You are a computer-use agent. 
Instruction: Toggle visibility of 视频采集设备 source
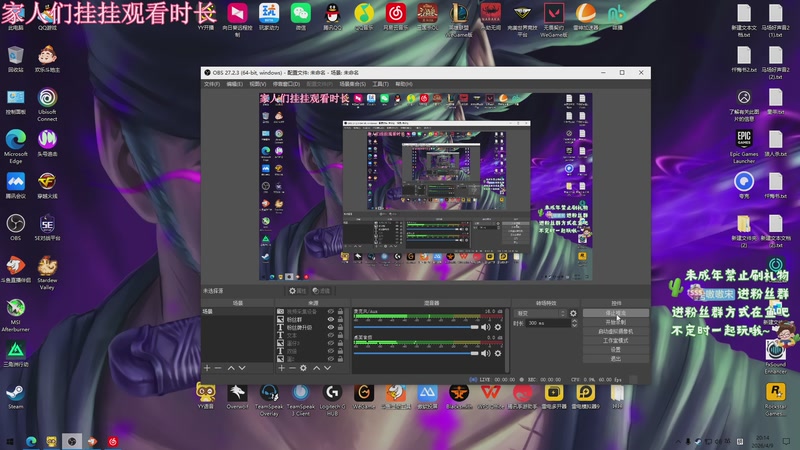point(331,312)
